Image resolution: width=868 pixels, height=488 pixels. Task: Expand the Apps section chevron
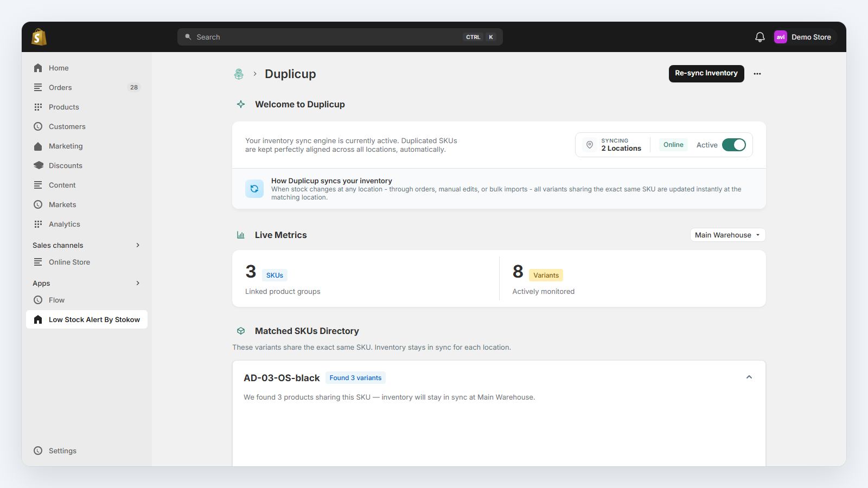click(138, 283)
